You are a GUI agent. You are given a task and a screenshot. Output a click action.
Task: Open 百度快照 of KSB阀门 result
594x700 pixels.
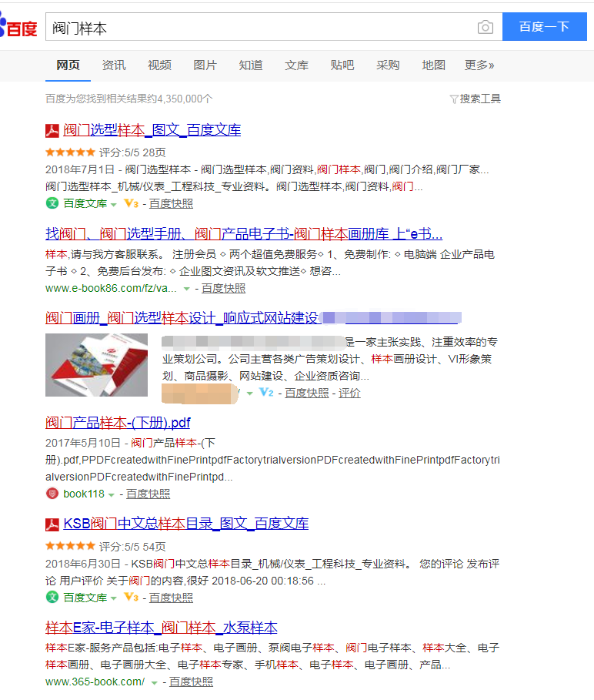171,598
